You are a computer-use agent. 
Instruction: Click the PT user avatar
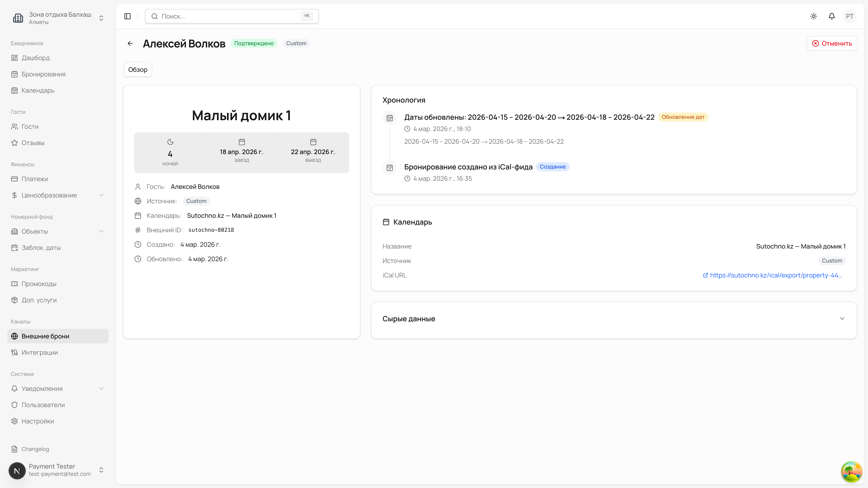(849, 16)
